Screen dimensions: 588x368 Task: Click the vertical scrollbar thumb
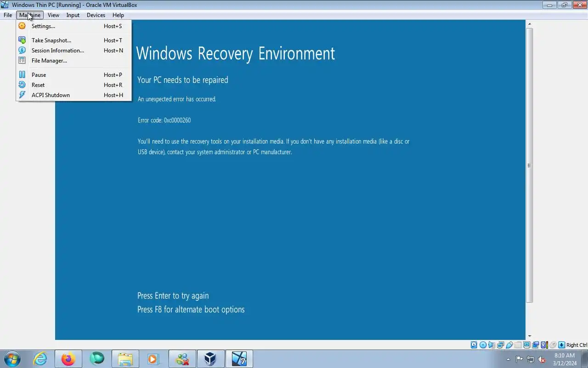(x=529, y=165)
